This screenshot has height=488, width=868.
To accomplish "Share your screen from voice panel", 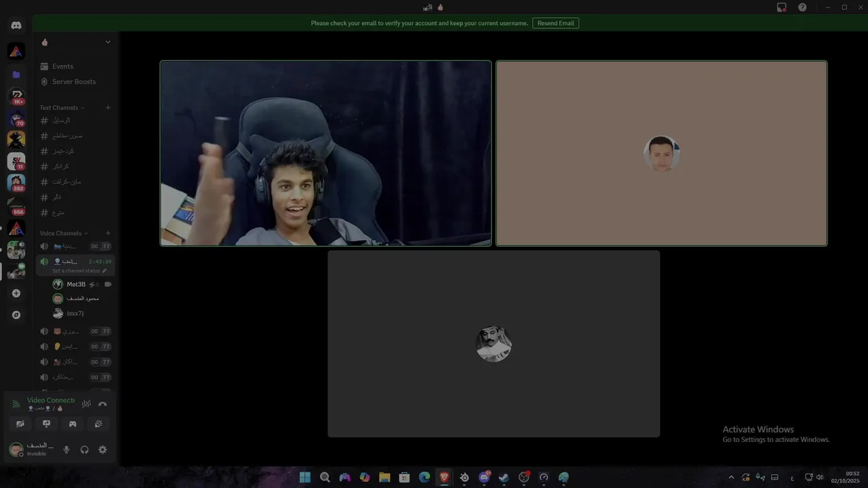I will tap(47, 424).
